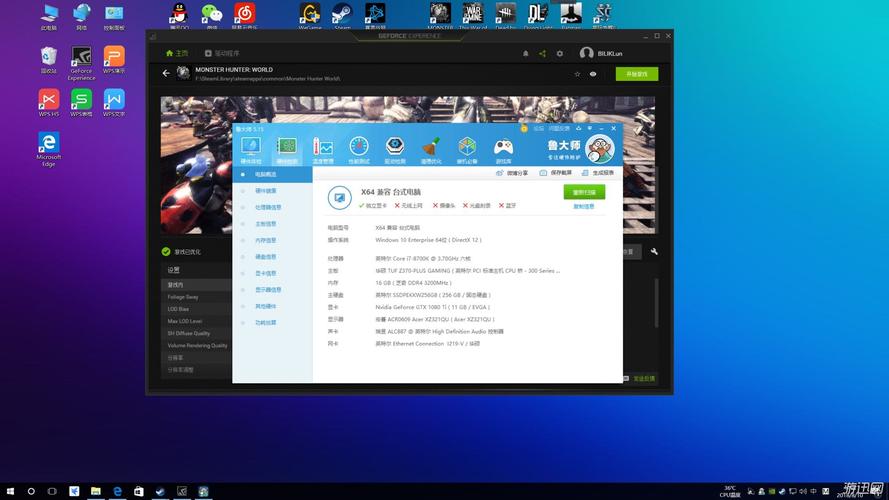This screenshot has height=500, width=889.
Task: Click the save screenshot camera button
Action: [x=556, y=173]
